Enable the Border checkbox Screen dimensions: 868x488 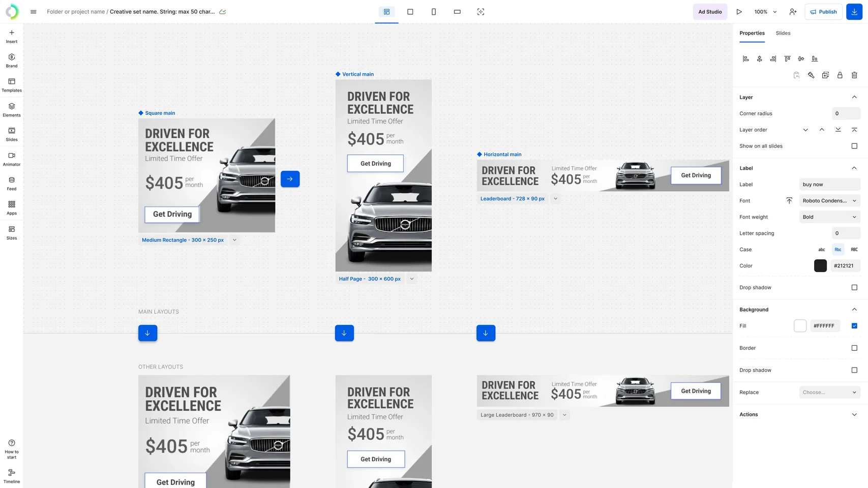tap(854, 348)
